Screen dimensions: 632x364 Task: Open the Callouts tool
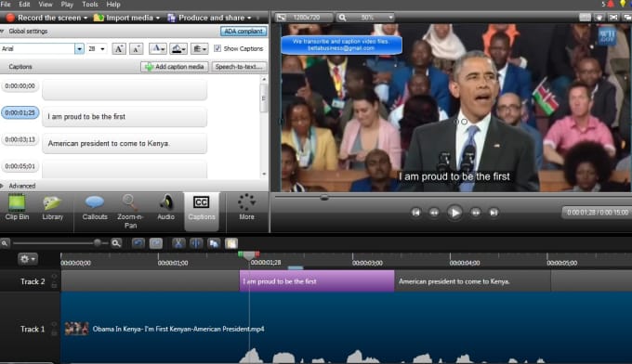pyautogui.click(x=95, y=208)
